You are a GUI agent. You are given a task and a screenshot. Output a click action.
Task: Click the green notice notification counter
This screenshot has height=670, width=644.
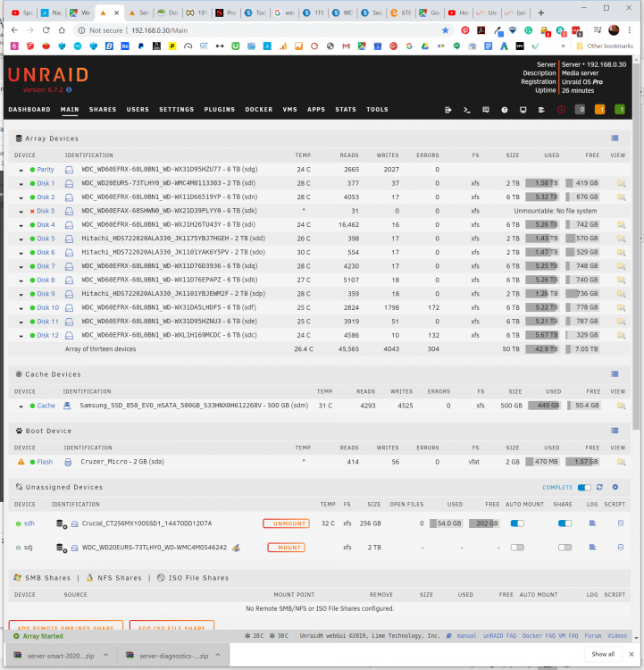620,110
